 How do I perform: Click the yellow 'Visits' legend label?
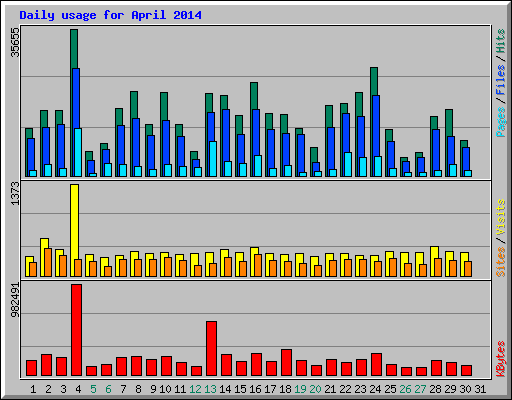tap(501, 217)
